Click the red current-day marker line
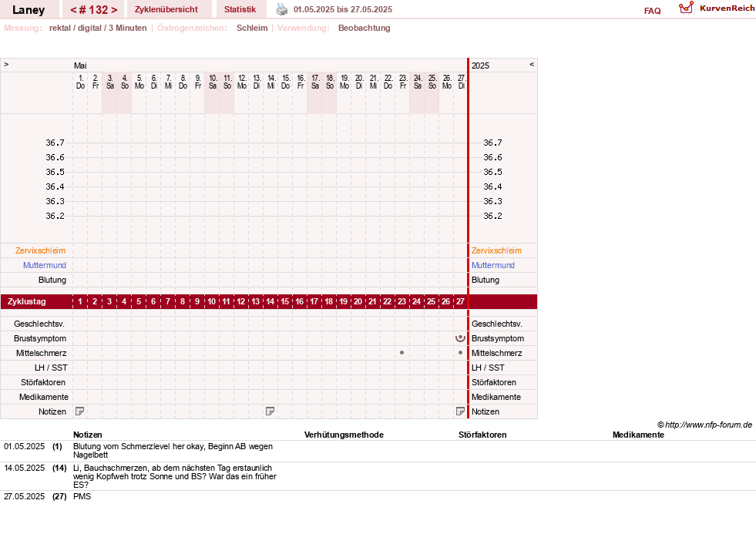Screen dimensions: 756x544 (468, 238)
